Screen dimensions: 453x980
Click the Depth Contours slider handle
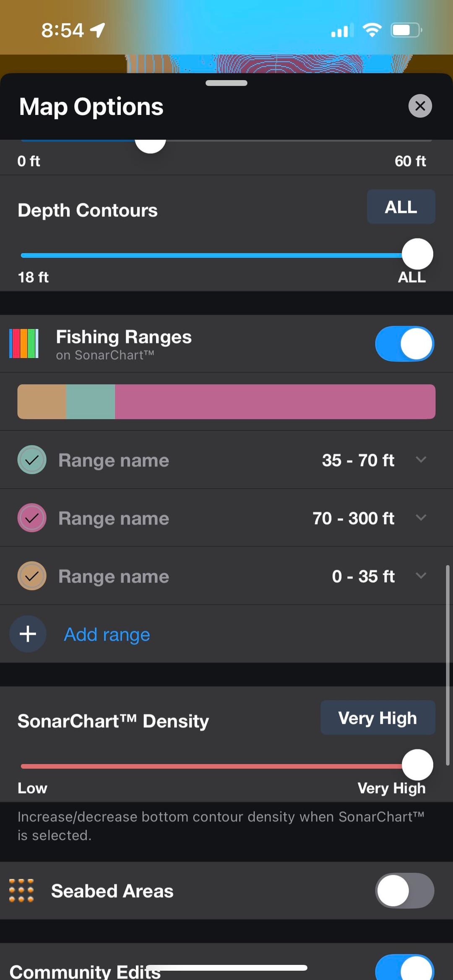click(x=417, y=254)
